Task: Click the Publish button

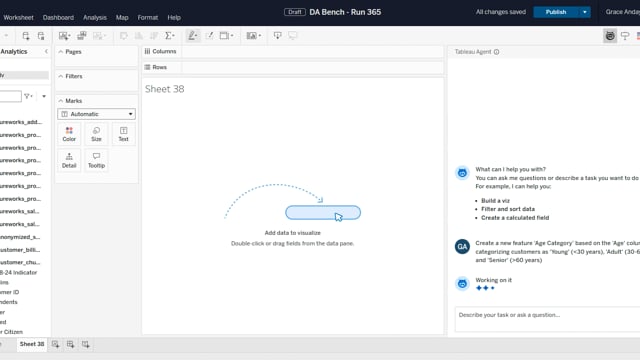Action: (x=556, y=12)
